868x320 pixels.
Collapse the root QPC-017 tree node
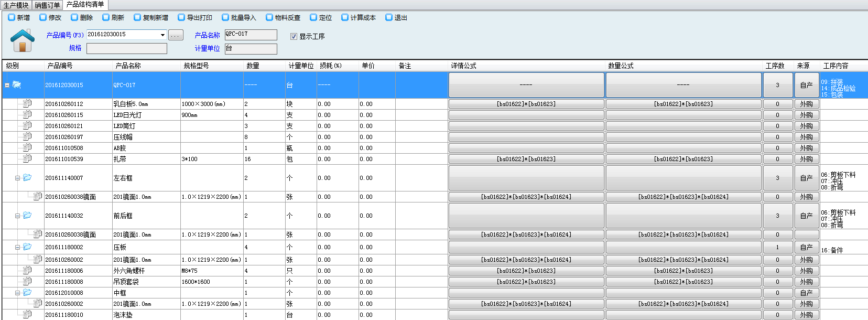(x=7, y=85)
